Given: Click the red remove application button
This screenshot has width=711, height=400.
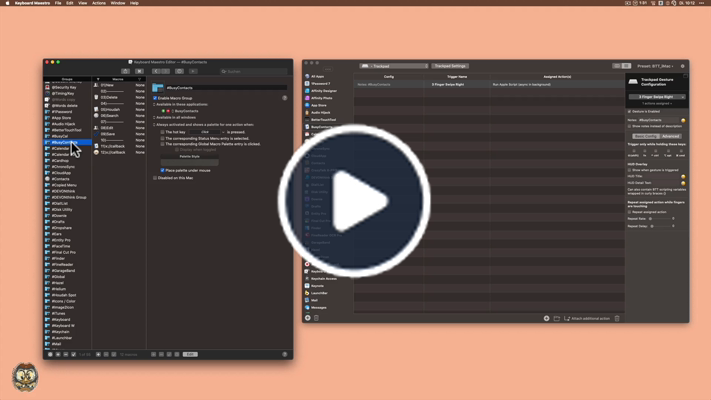Looking at the screenshot, I should point(168,111).
